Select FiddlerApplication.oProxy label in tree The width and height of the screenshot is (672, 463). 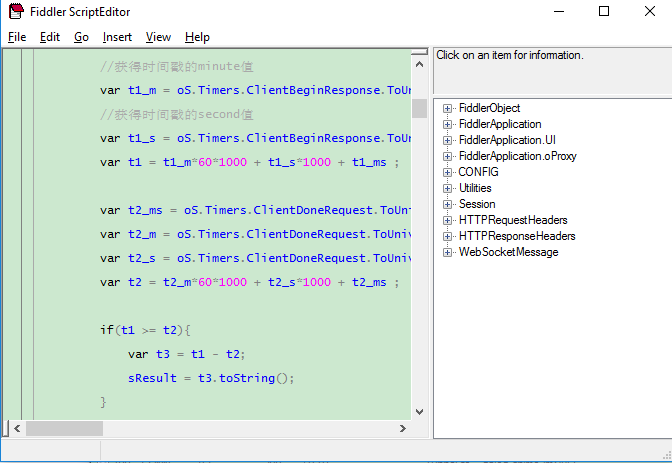518,156
